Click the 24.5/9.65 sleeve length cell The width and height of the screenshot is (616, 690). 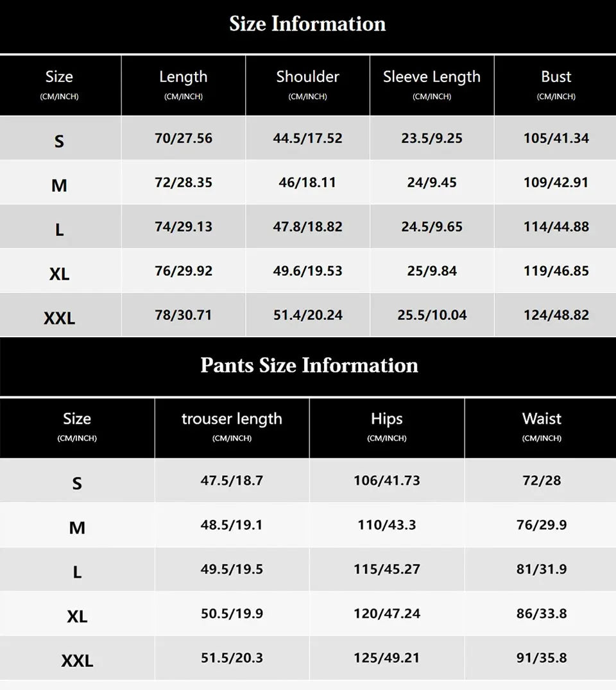[432, 227]
